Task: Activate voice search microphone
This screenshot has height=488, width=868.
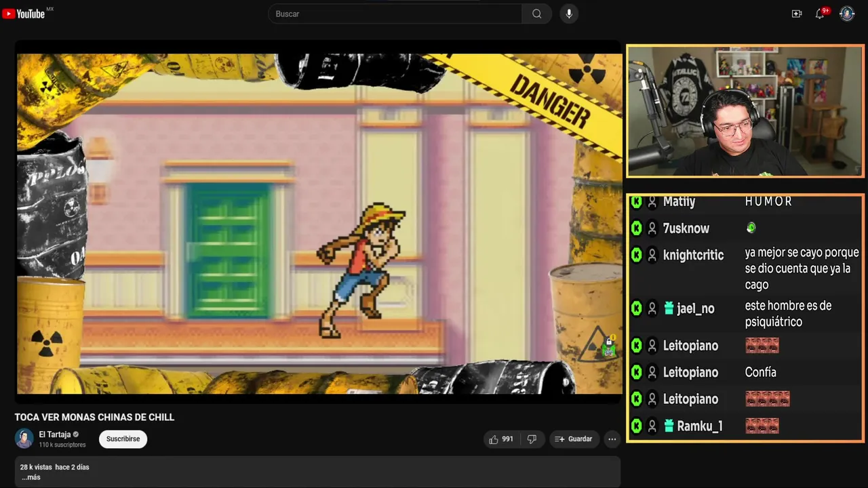Action: click(569, 14)
